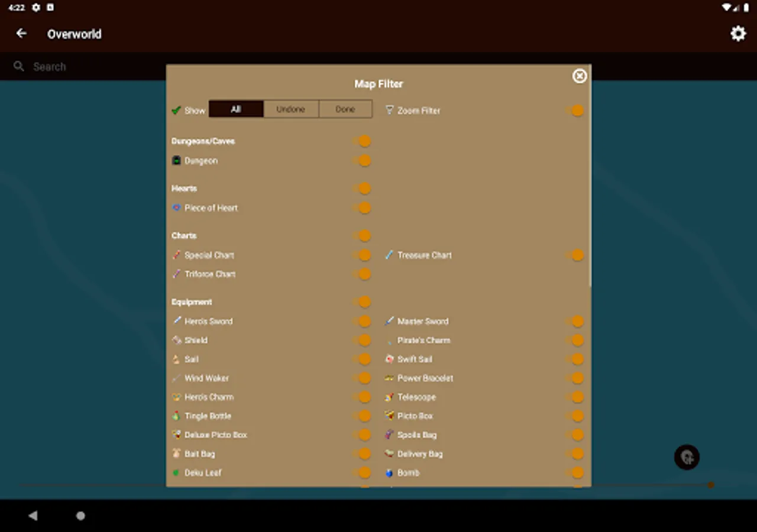Go back using the arrow beside Overworld
The image size is (757, 532).
coord(21,34)
